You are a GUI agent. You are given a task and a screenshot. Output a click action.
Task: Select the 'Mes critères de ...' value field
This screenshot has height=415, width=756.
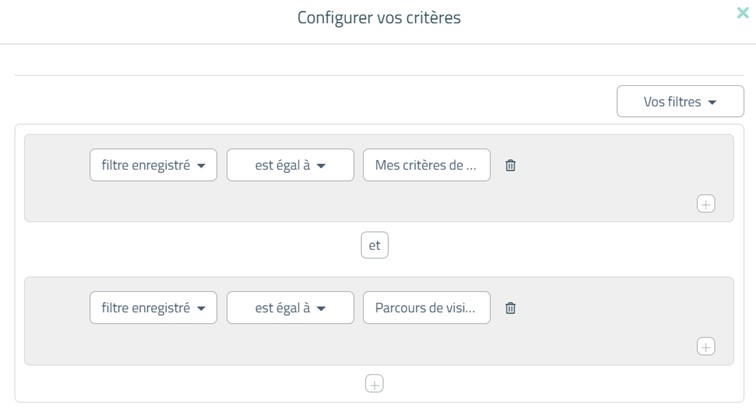(x=427, y=165)
